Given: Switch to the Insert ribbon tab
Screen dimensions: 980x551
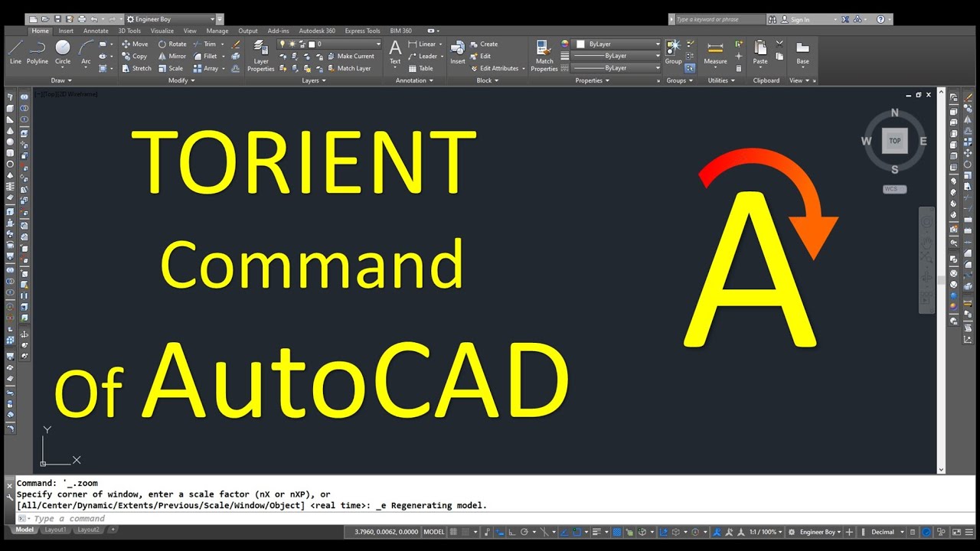Looking at the screenshot, I should coord(66,31).
